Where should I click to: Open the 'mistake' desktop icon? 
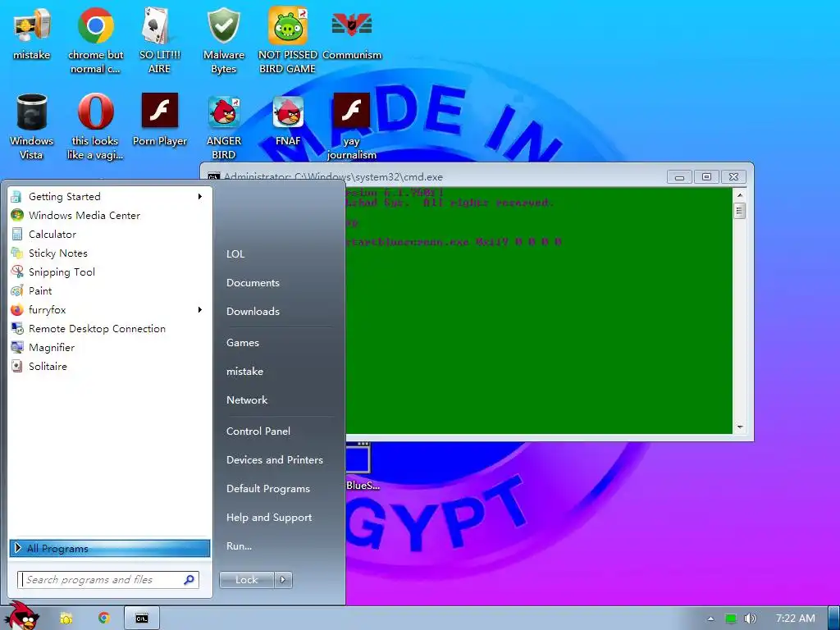32,33
